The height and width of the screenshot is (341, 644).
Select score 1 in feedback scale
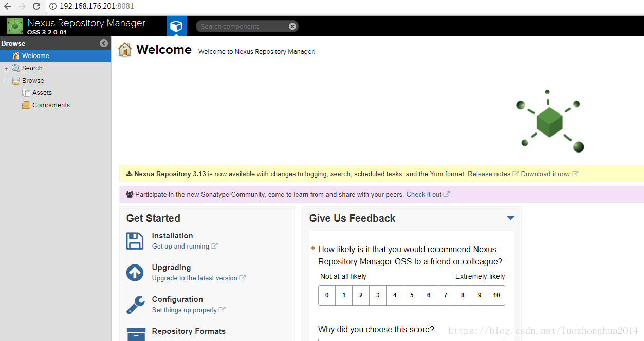point(344,295)
